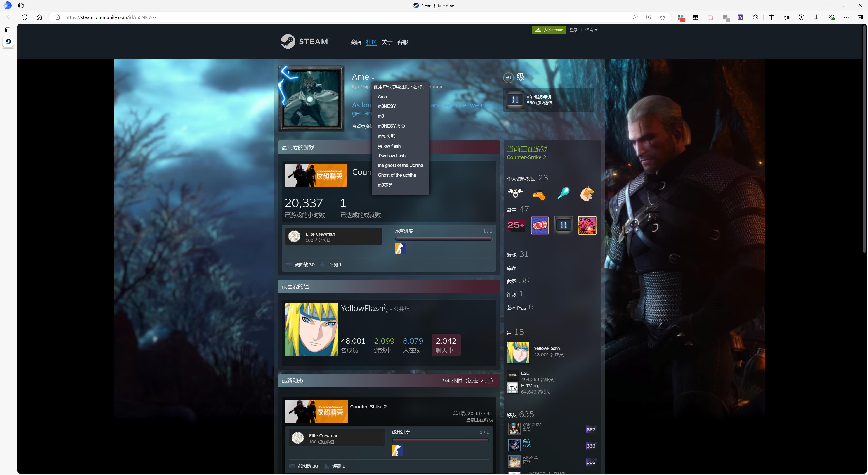Click the 安装 Steam button
The image size is (868, 475).
[x=549, y=30]
